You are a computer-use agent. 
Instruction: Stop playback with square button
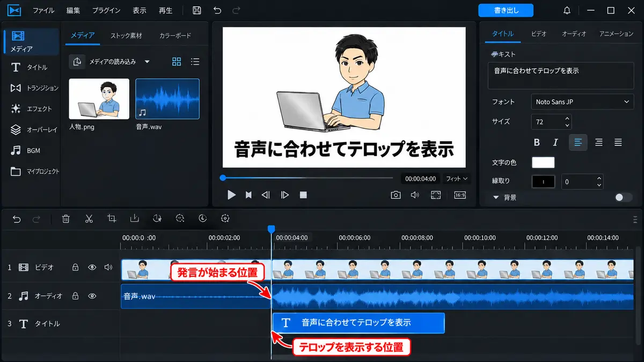pyautogui.click(x=303, y=195)
